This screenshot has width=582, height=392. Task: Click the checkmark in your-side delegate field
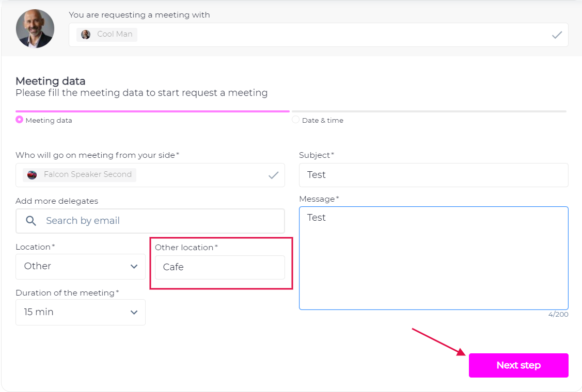pyautogui.click(x=274, y=175)
